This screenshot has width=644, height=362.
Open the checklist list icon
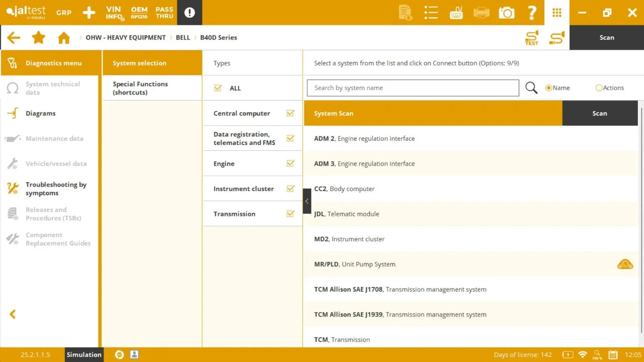[431, 12]
